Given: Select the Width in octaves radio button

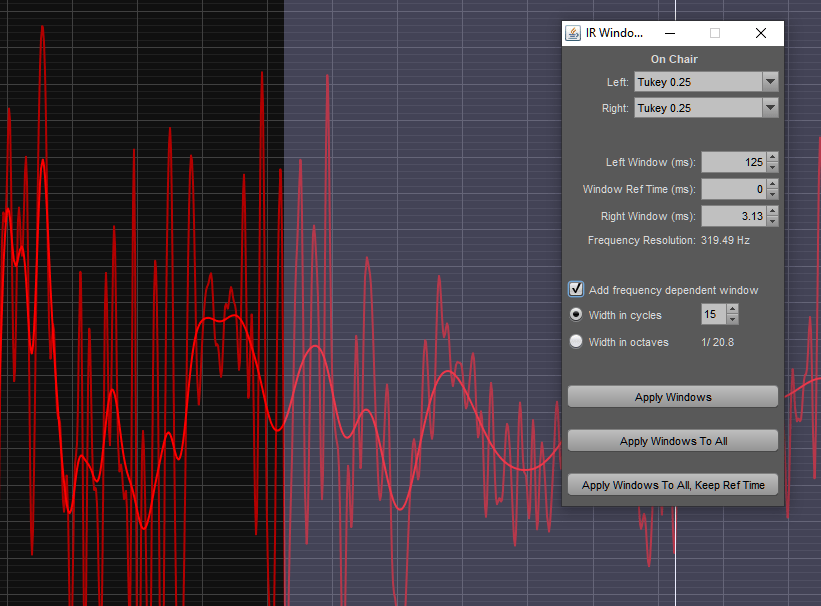Looking at the screenshot, I should [x=576, y=341].
